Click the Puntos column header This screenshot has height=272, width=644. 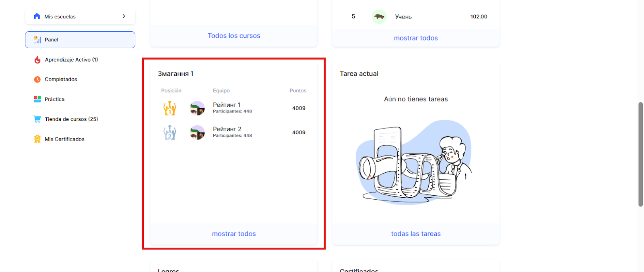click(298, 91)
